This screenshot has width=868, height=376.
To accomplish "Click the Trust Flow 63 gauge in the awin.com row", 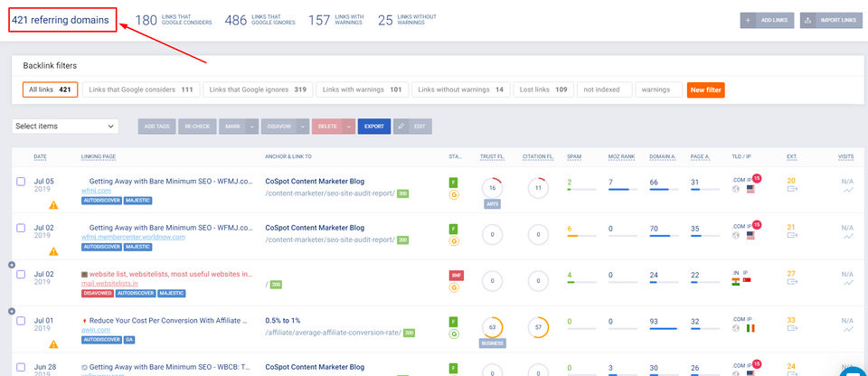I will pos(492,327).
